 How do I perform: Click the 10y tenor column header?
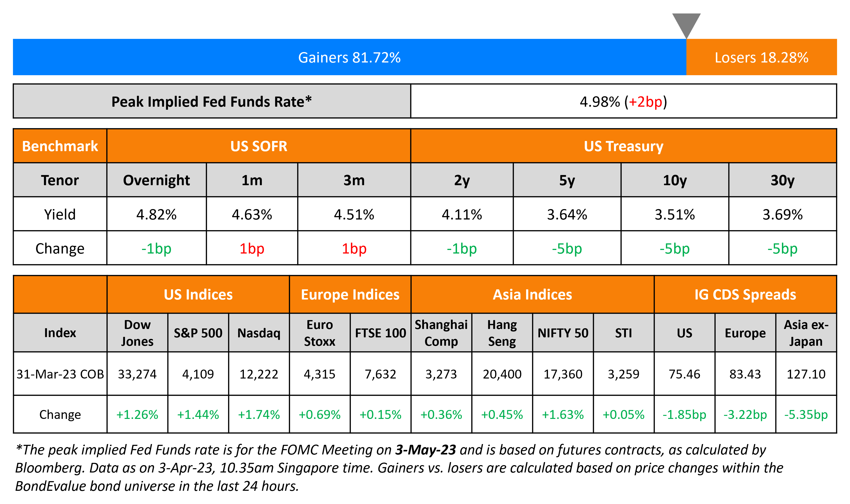click(674, 180)
